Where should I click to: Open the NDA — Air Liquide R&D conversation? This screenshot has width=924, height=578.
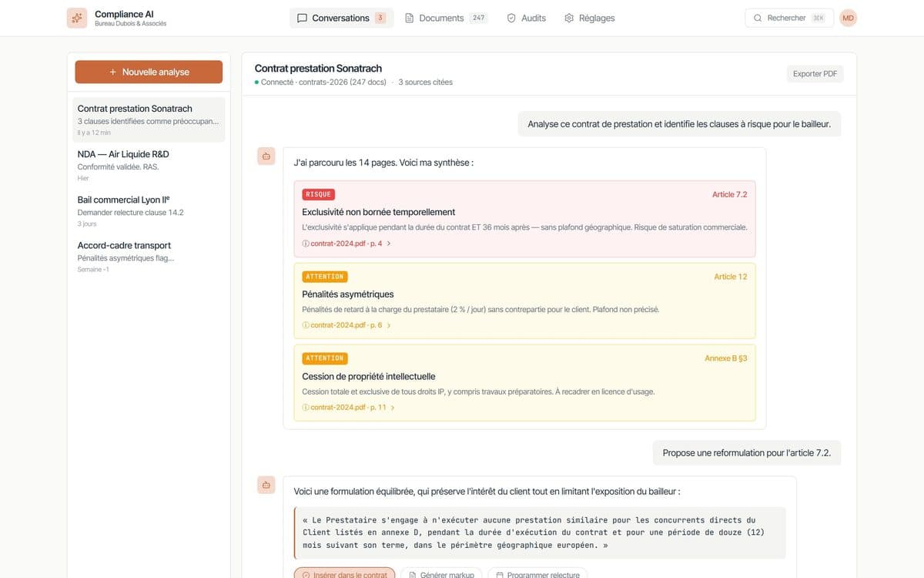tap(149, 165)
